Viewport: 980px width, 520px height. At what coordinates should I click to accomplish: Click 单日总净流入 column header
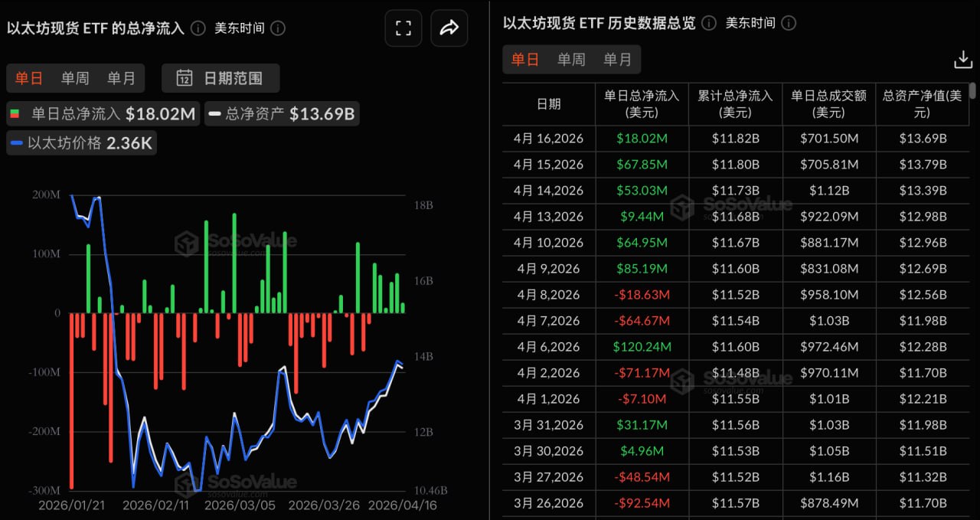tap(642, 104)
